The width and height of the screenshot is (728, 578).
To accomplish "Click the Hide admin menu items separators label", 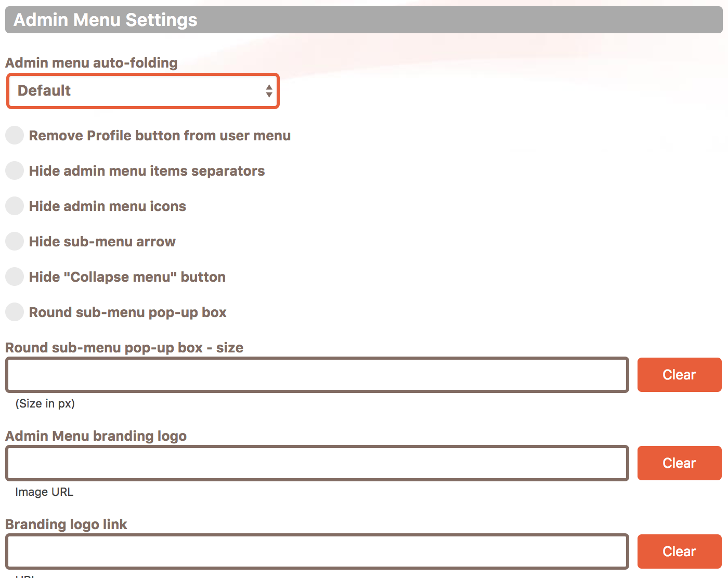I will (147, 171).
